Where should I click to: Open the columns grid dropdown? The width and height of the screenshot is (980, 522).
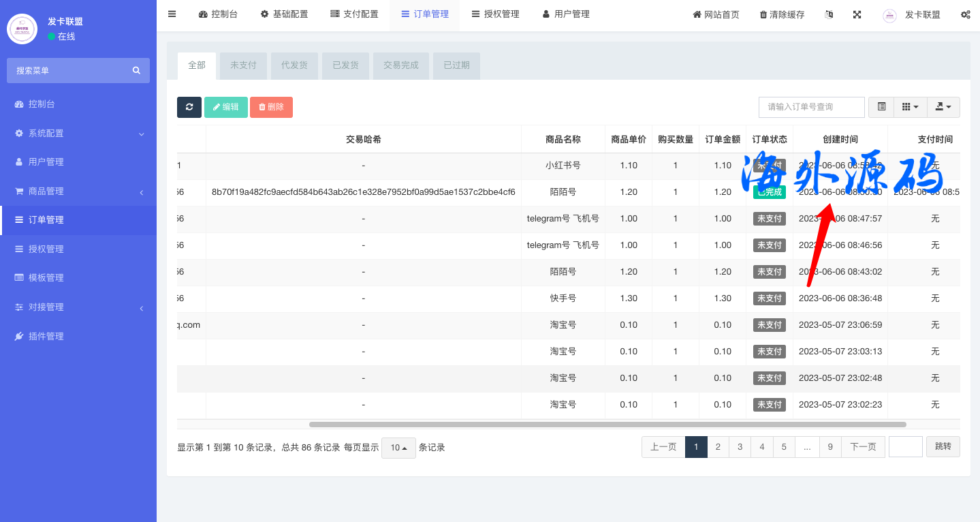pos(910,107)
